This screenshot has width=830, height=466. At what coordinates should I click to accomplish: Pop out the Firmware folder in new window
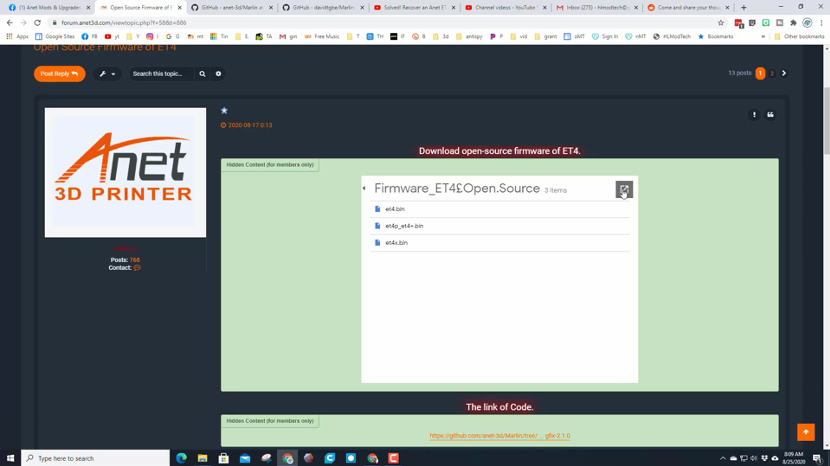624,190
